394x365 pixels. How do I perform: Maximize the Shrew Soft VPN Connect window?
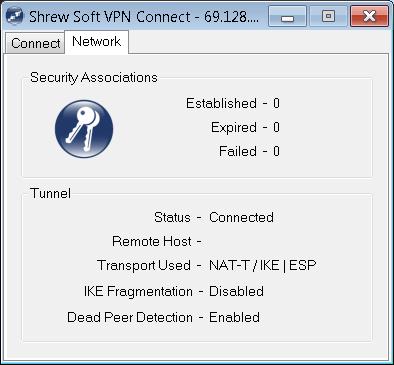328,16
